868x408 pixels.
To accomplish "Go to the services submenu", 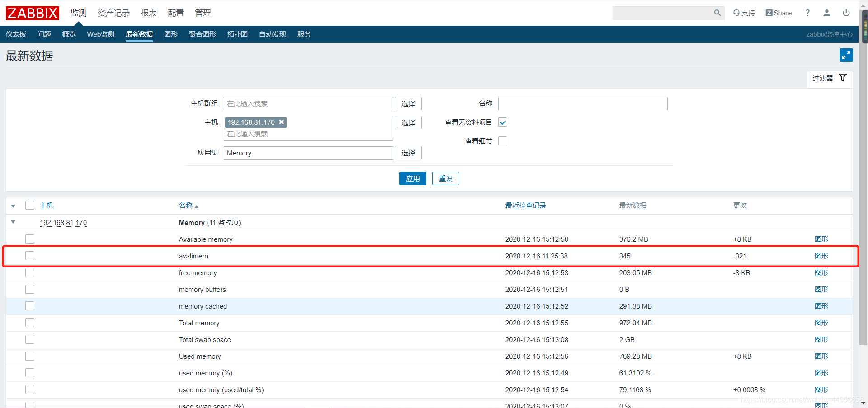I will [304, 34].
